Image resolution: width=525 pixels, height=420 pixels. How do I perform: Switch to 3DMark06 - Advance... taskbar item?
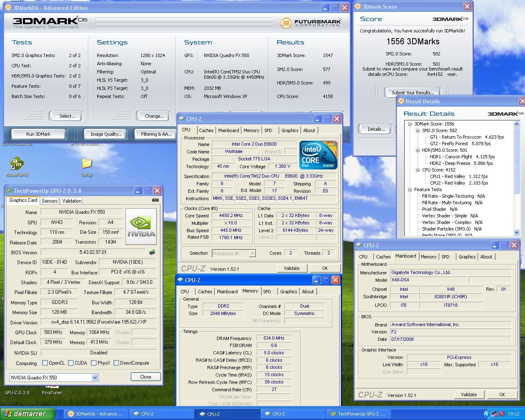pyautogui.click(x=96, y=414)
